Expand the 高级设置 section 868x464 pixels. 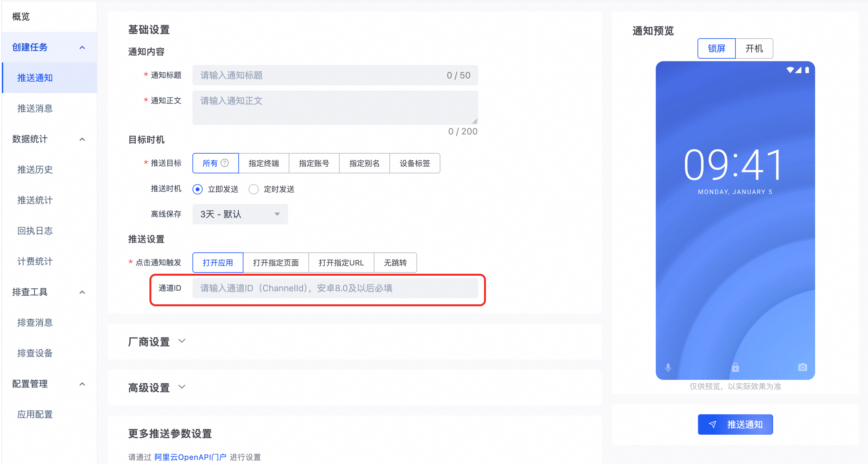[x=182, y=387]
